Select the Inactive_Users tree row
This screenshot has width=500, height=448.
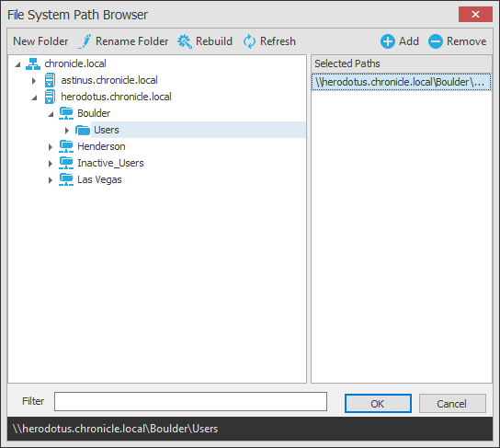[110, 163]
